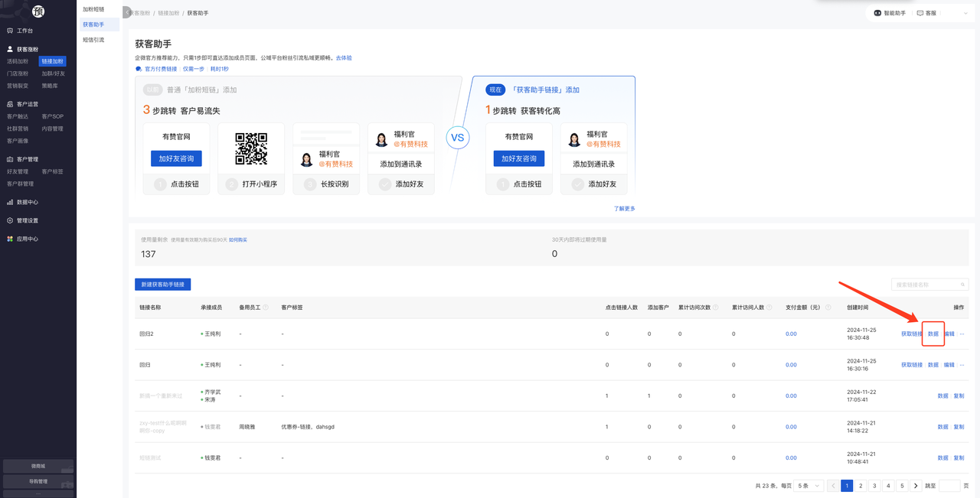Open 内容管理 in the sidebar
The image size is (980, 498).
[53, 129]
